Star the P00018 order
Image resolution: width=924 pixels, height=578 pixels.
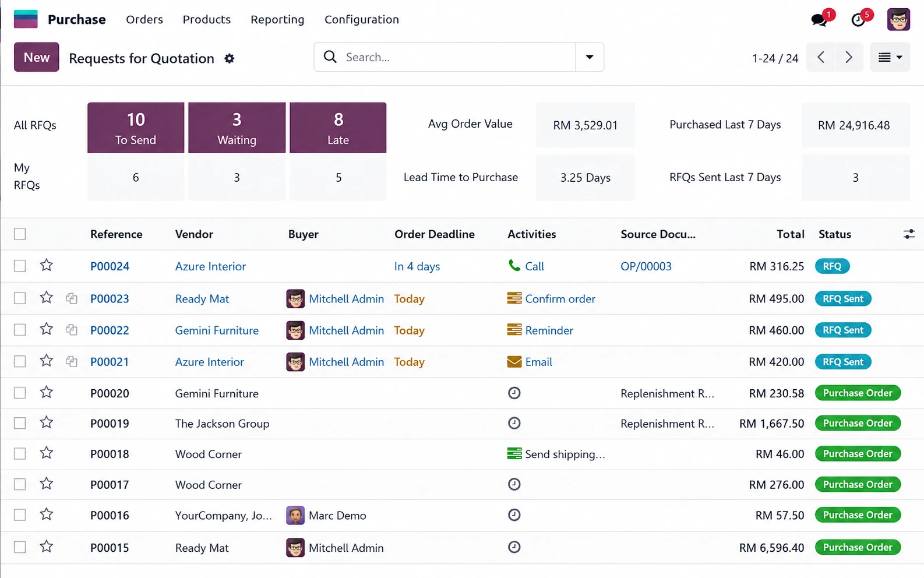[x=47, y=453]
